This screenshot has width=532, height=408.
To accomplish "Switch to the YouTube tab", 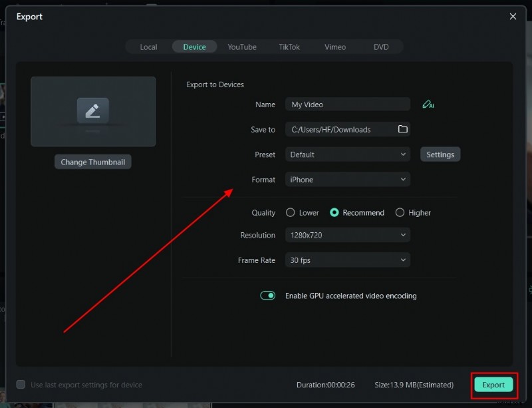I will click(x=242, y=47).
